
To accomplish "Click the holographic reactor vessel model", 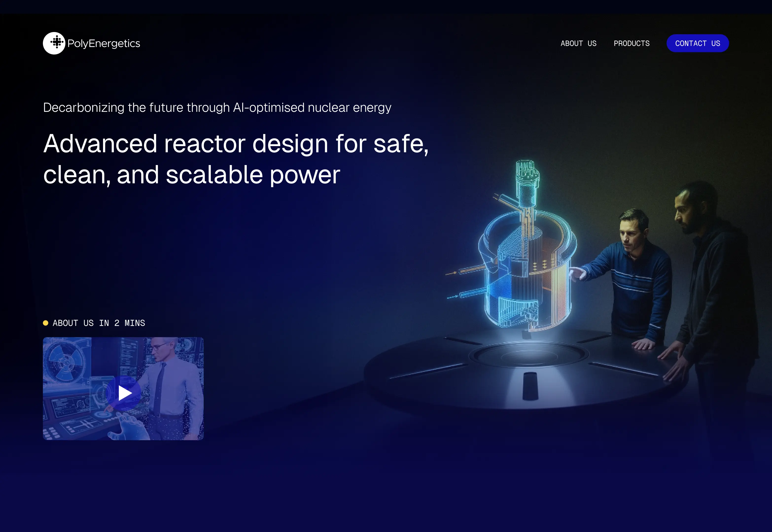I will pos(527,267).
